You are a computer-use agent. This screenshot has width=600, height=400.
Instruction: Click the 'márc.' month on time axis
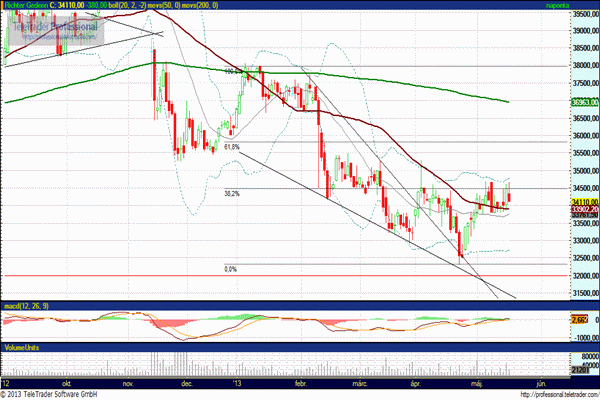click(360, 383)
